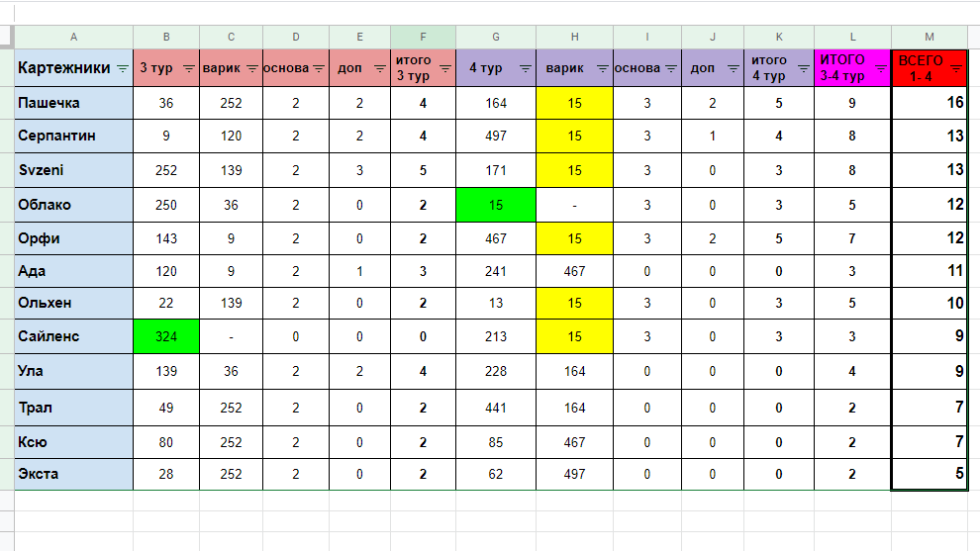The height and width of the screenshot is (551, 980).
Task: Select 467 in Ада row варик
Action: pos(574,271)
